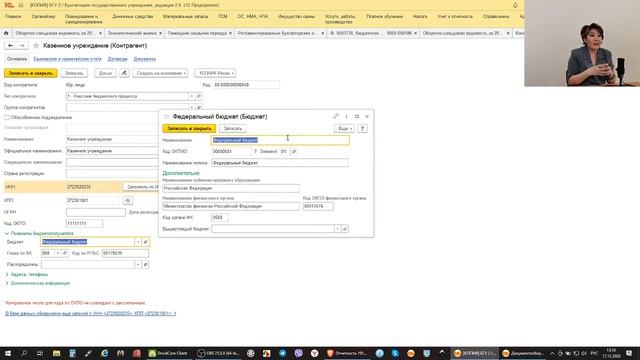
Task: Open the duplicate ИНН/КПП records warning link
Action: (91, 313)
